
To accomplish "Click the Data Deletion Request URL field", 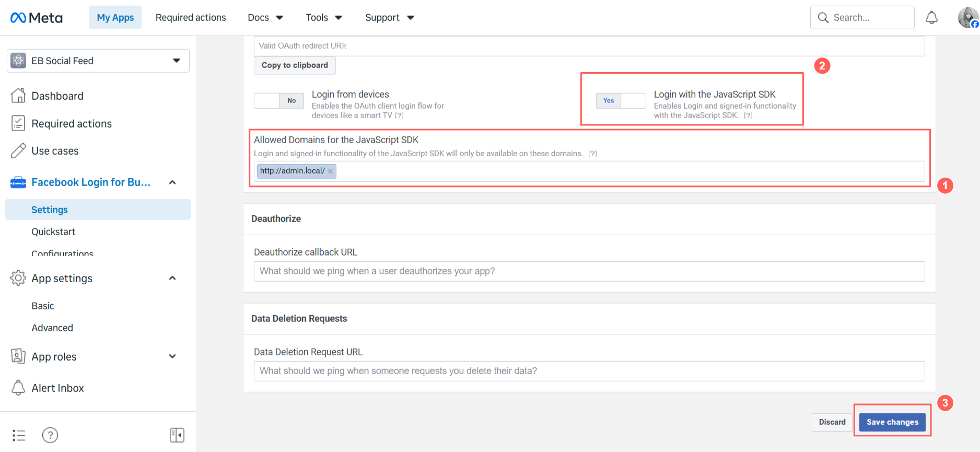I will [589, 371].
